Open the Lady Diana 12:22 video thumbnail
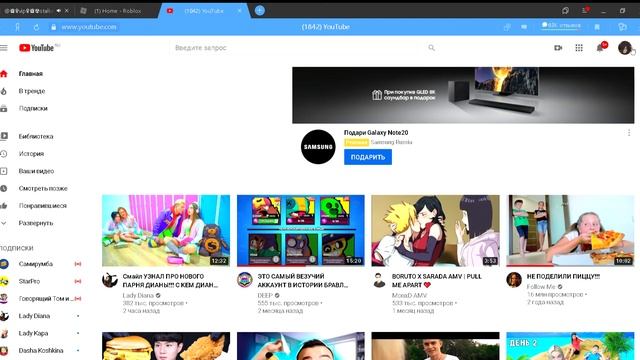The width and height of the screenshot is (640, 360). (166, 231)
